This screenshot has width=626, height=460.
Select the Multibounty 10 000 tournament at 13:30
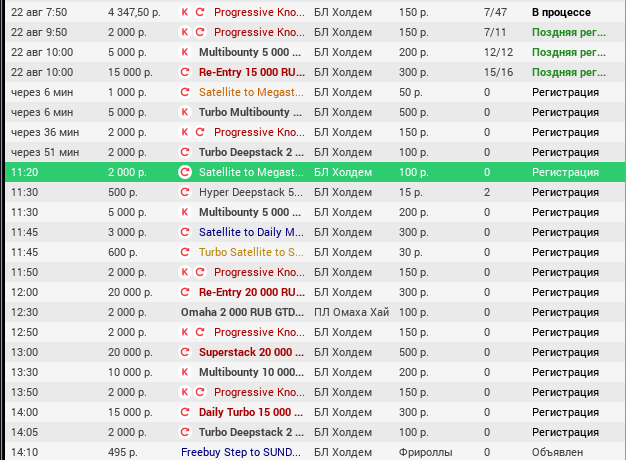[251, 372]
